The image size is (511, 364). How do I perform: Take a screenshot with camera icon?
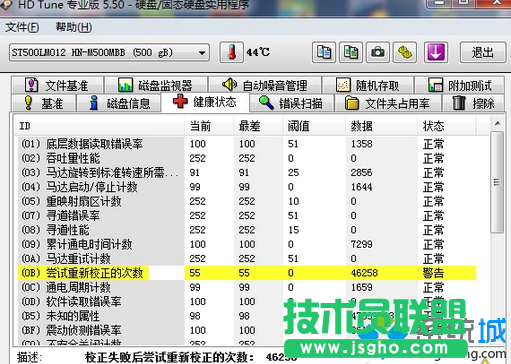pos(378,52)
